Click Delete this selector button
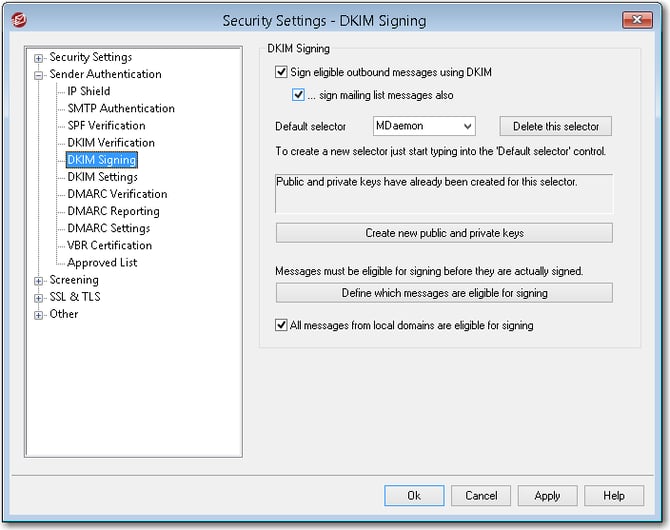Image resolution: width=670 pixels, height=530 pixels. tap(555, 126)
